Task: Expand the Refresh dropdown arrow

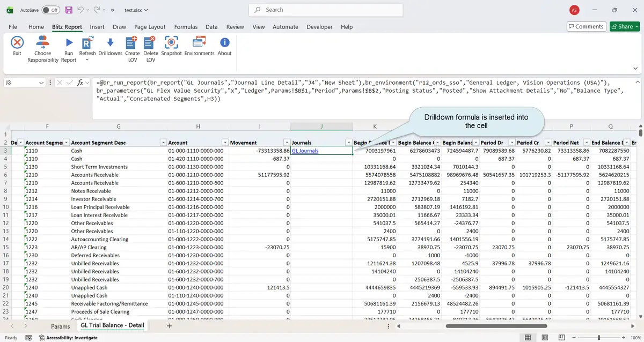Action: (x=87, y=60)
